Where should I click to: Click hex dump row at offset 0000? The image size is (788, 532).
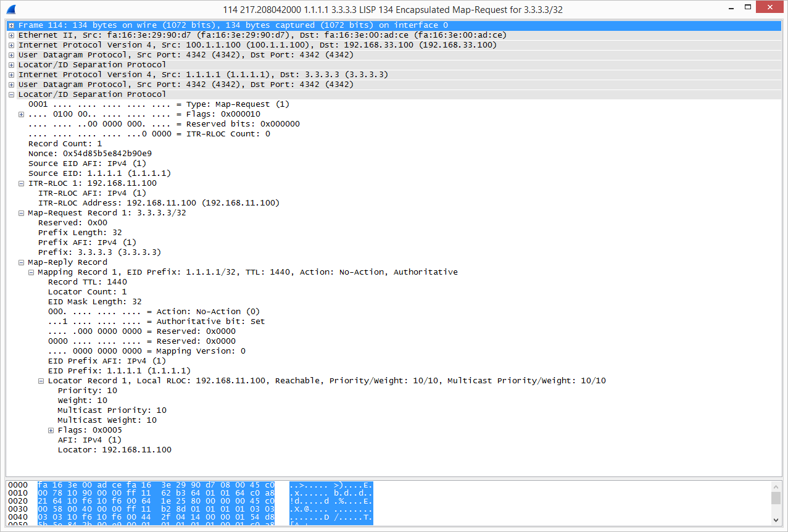190,485
